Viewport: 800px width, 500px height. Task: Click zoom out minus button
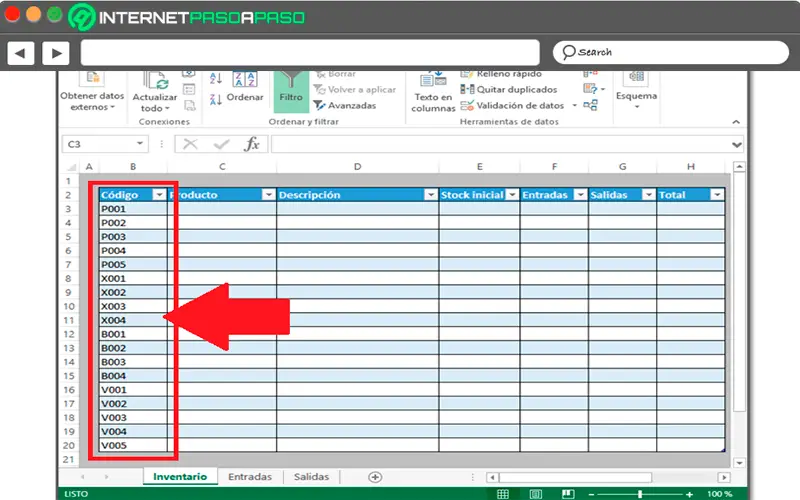(591, 494)
